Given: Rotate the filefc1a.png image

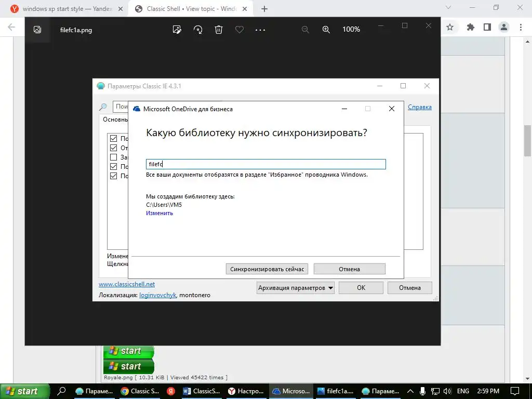Looking at the screenshot, I should (198, 30).
